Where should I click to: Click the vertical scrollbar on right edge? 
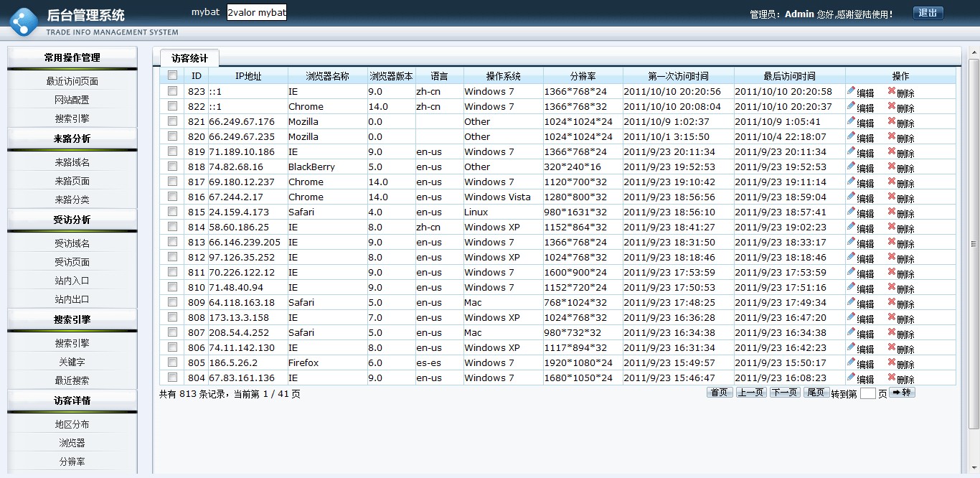(x=974, y=244)
